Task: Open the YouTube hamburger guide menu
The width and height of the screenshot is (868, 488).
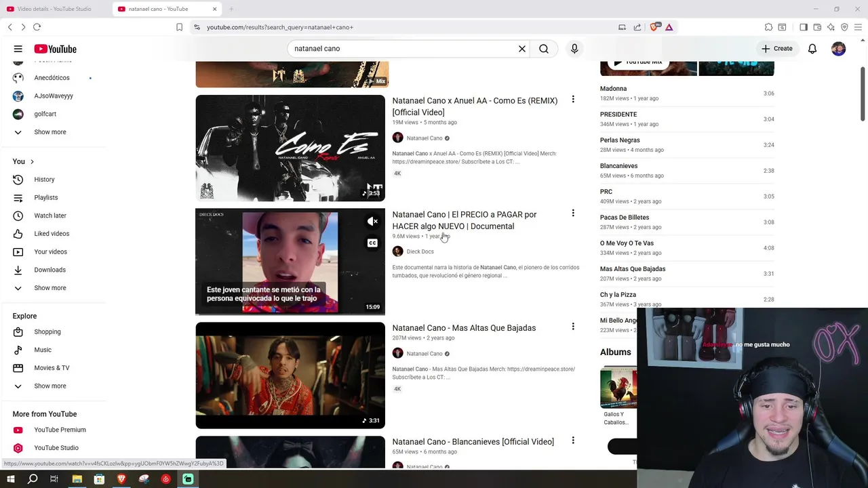Action: coord(18,49)
